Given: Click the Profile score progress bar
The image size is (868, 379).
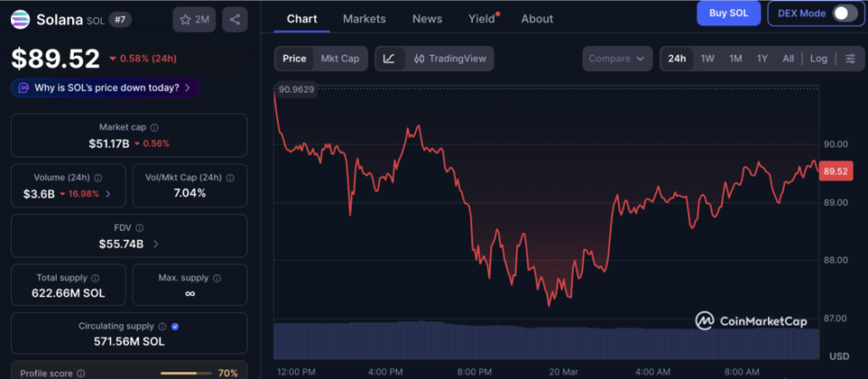Looking at the screenshot, I should pos(186,373).
